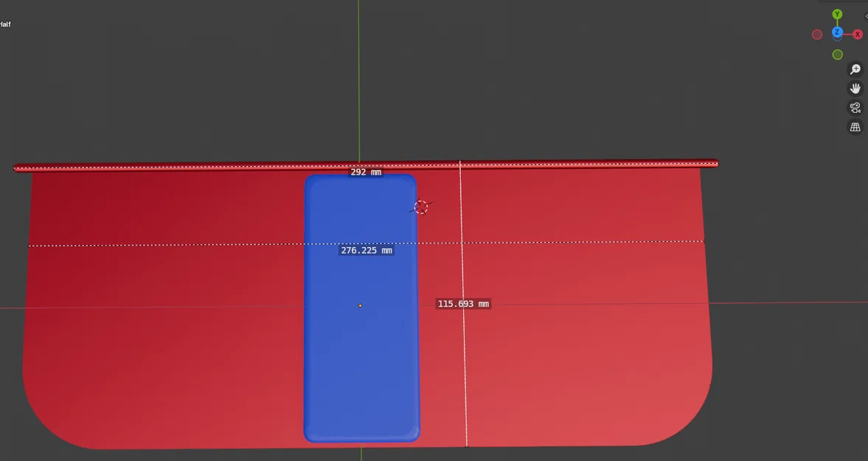Screen dimensions: 868x461
Task: Click the negative Y axis gizmo circle
Action: pyautogui.click(x=838, y=55)
